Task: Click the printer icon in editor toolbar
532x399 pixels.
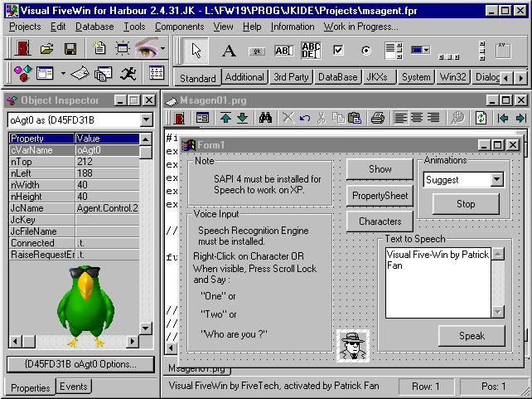Action: (x=377, y=119)
